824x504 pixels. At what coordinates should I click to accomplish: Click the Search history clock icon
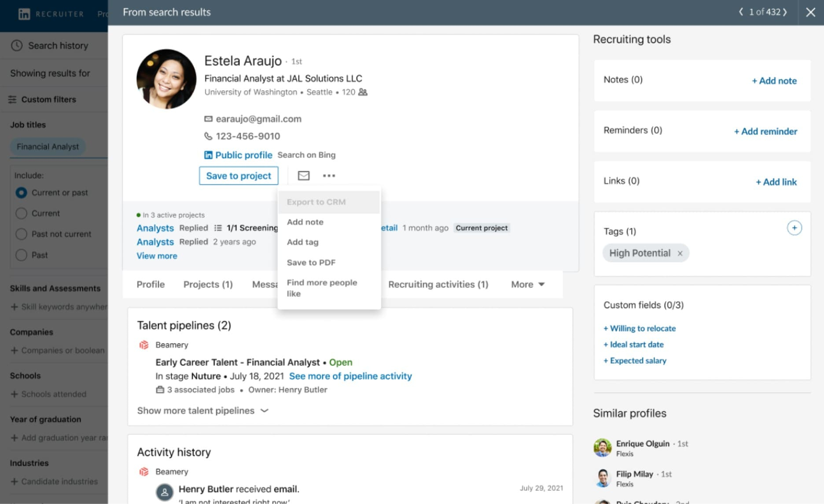coord(16,45)
